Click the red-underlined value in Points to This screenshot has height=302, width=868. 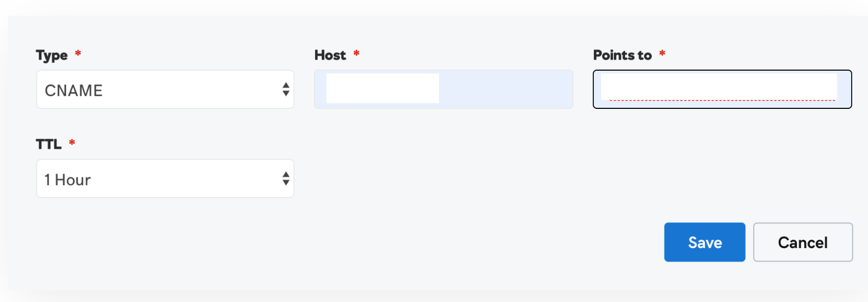coord(718,88)
